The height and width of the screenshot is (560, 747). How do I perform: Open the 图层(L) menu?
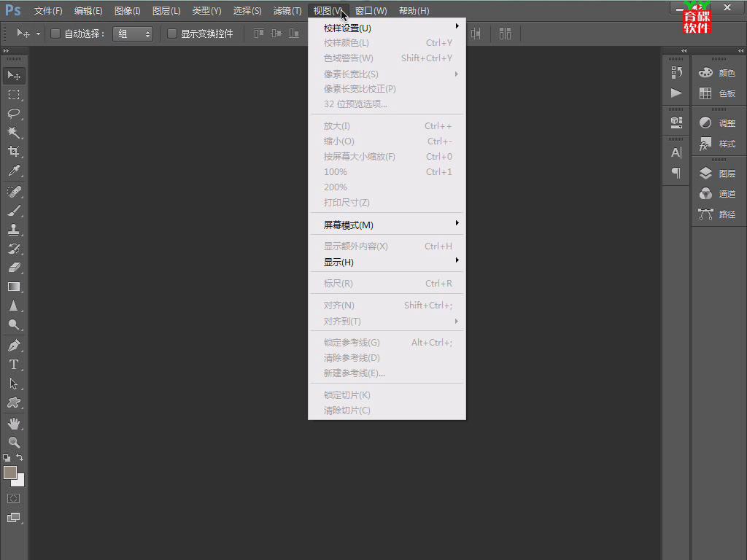point(166,10)
